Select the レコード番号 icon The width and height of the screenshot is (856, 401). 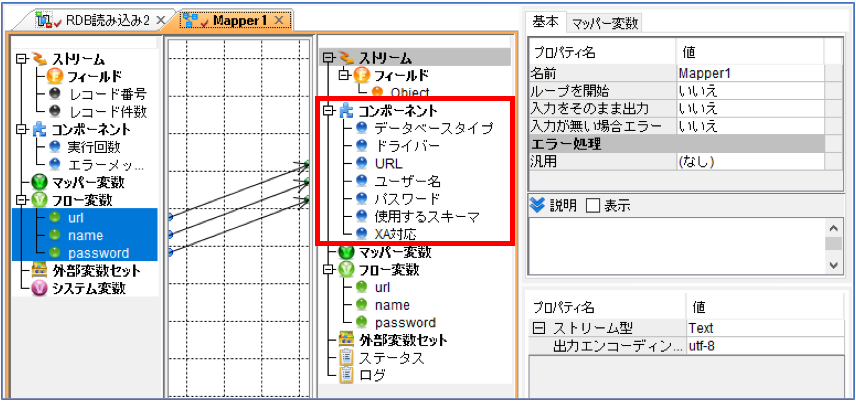[x=55, y=94]
